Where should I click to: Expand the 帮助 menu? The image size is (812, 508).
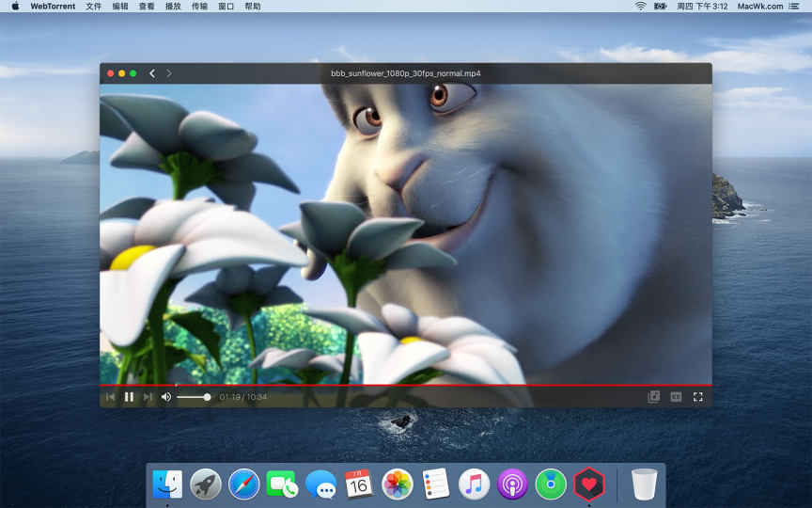point(253,6)
